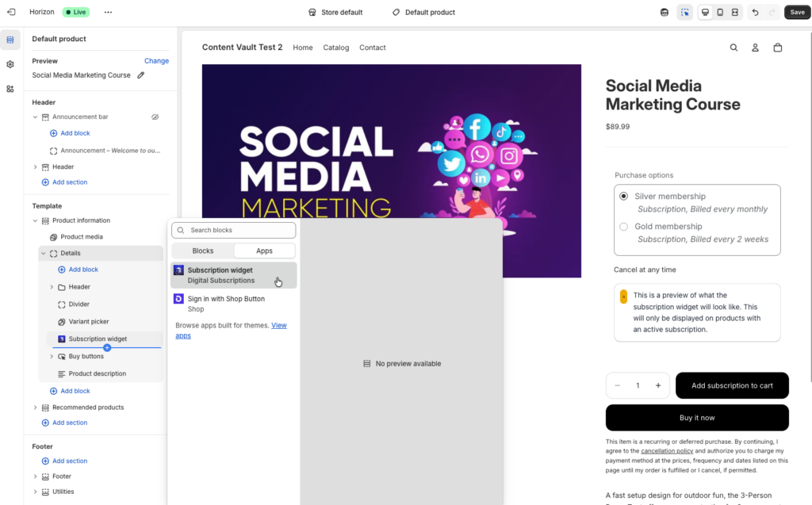Image resolution: width=812 pixels, height=505 pixels.
Task: Open the app embeds sidebar icon
Action: (10, 89)
